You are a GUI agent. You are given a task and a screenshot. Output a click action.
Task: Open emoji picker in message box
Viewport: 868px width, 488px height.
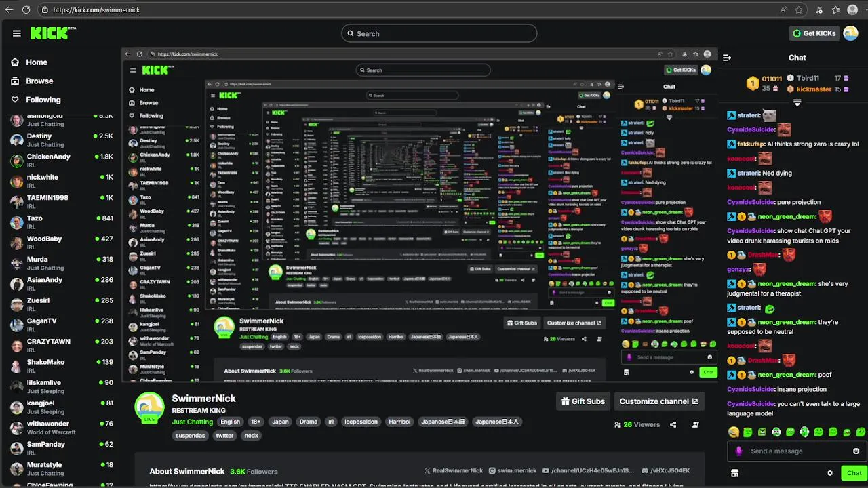click(856, 451)
